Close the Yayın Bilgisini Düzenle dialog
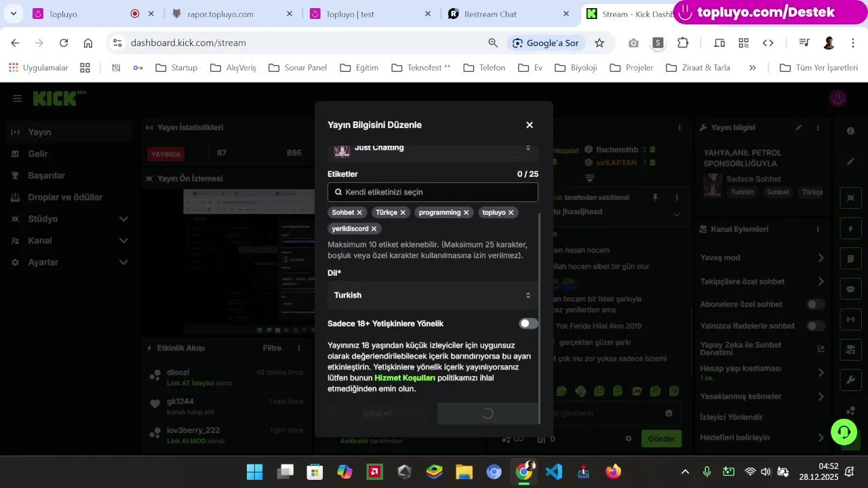The height and width of the screenshot is (488, 868). (530, 125)
